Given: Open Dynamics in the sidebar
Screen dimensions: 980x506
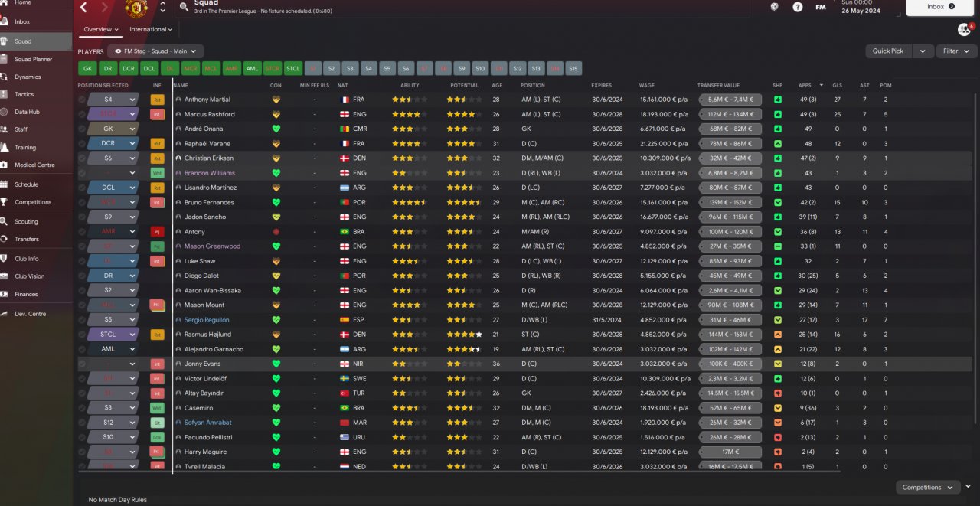Looking at the screenshot, I should click(x=36, y=77).
